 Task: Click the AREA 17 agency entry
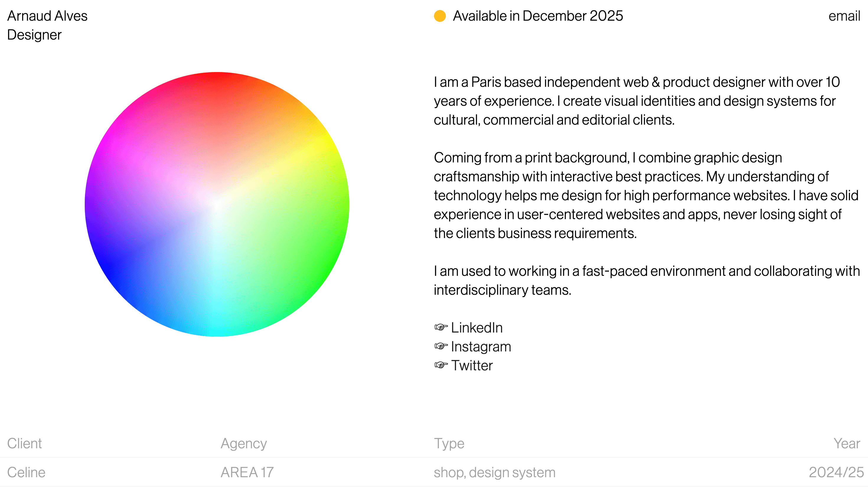(248, 472)
